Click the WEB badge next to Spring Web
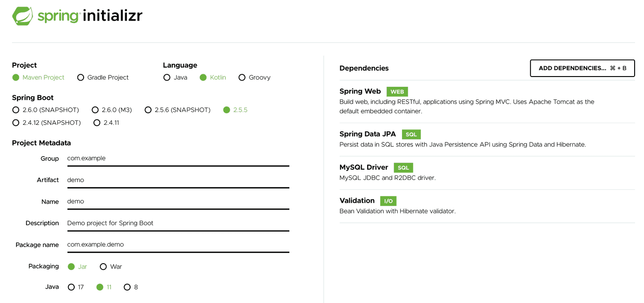This screenshot has height=303, width=644. point(397,91)
